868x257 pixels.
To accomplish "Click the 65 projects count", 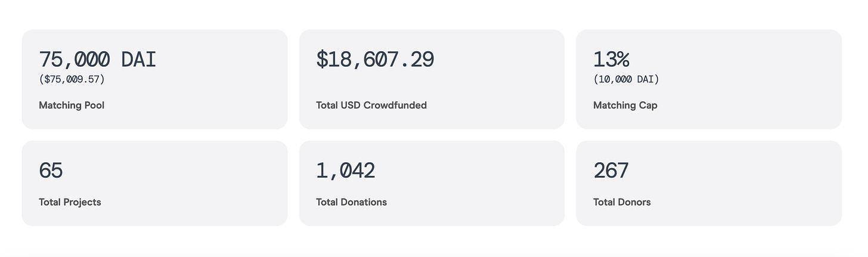I will 51,171.
